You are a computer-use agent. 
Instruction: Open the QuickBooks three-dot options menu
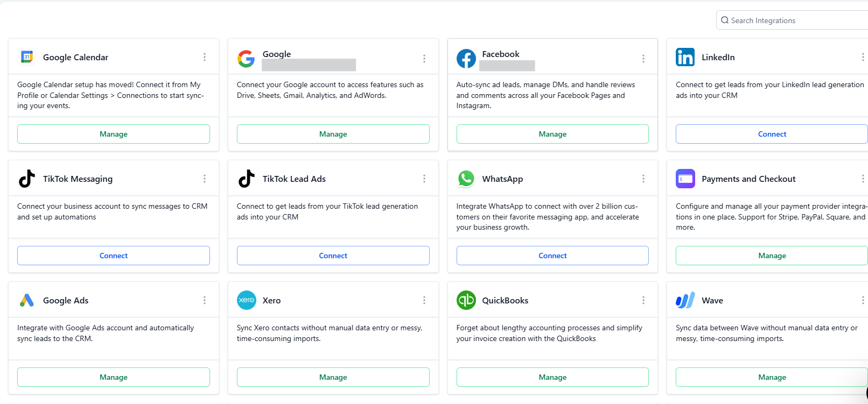643,300
